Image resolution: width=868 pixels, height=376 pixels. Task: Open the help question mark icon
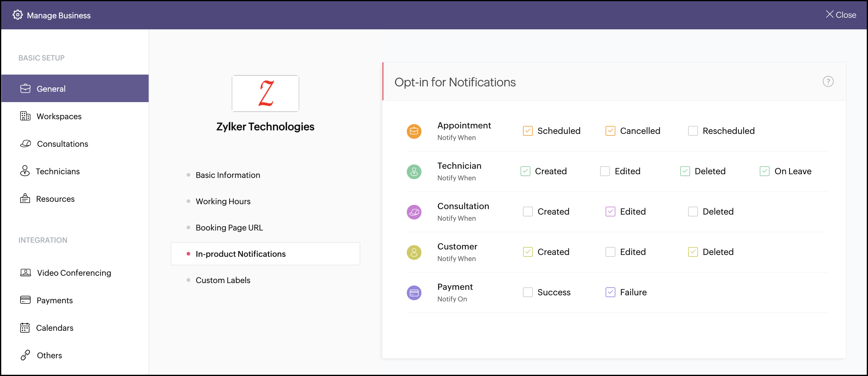828,82
